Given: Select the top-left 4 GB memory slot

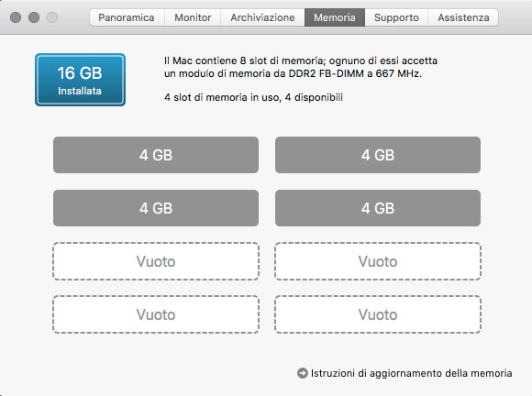Looking at the screenshot, I should point(156,155).
